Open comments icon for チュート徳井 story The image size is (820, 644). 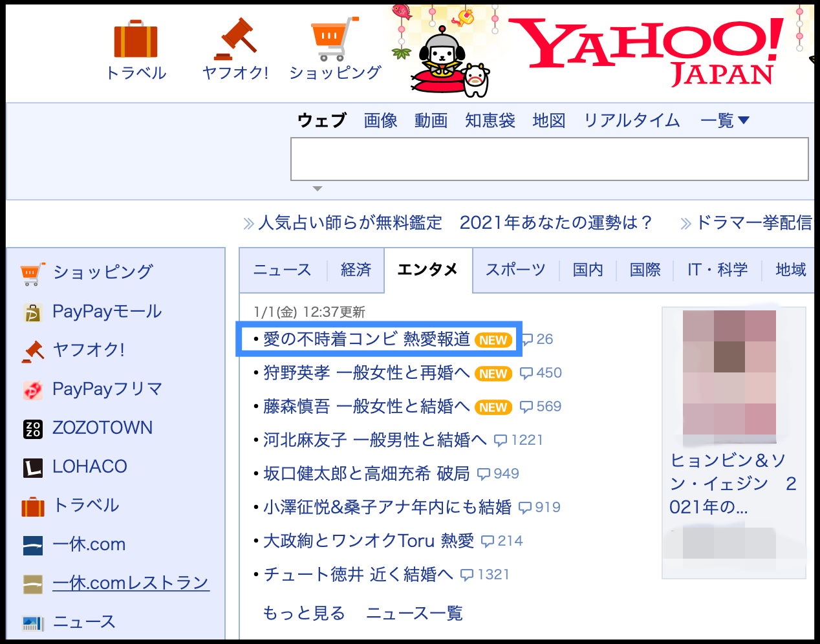pyautogui.click(x=467, y=575)
